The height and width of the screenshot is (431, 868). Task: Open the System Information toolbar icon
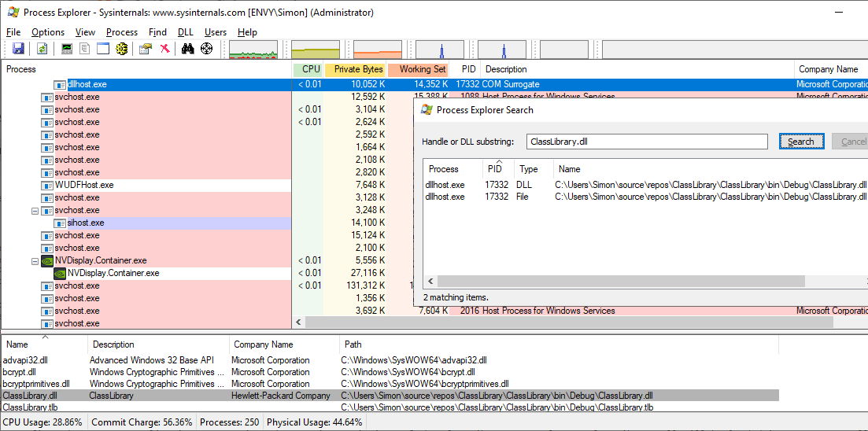66,49
